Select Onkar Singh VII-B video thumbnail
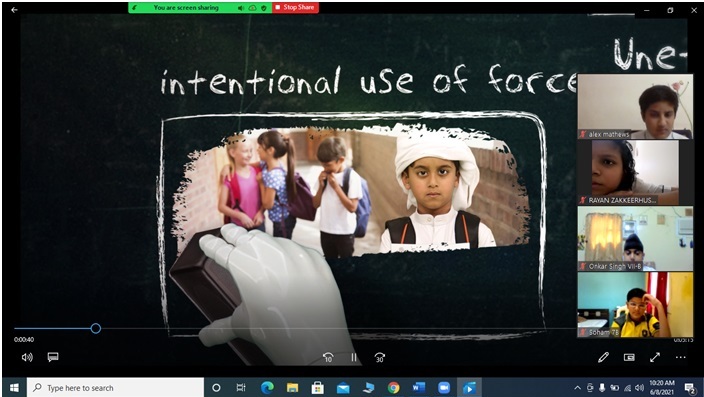This screenshot has width=704, height=397. pos(635,238)
